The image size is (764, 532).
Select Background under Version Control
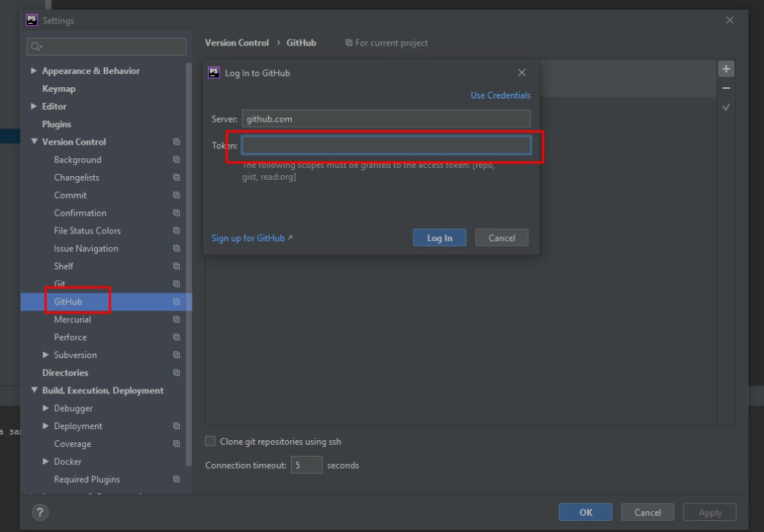(78, 160)
